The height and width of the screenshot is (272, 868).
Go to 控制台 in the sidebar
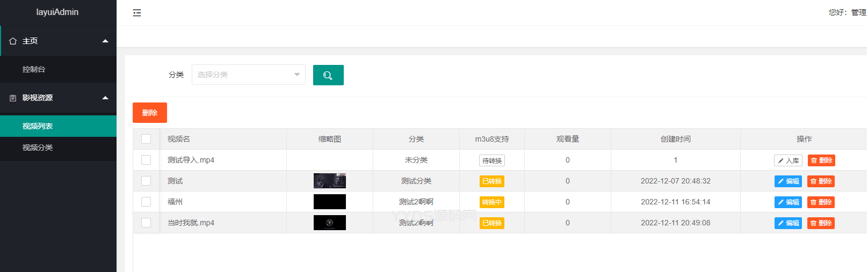click(34, 69)
